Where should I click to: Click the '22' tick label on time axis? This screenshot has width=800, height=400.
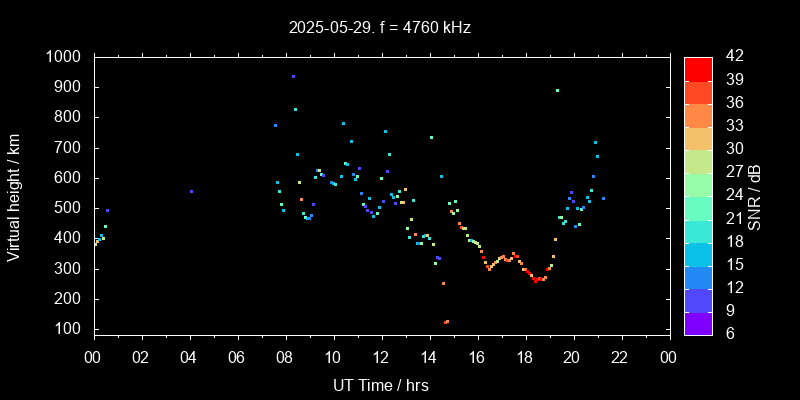pyautogui.click(x=621, y=357)
